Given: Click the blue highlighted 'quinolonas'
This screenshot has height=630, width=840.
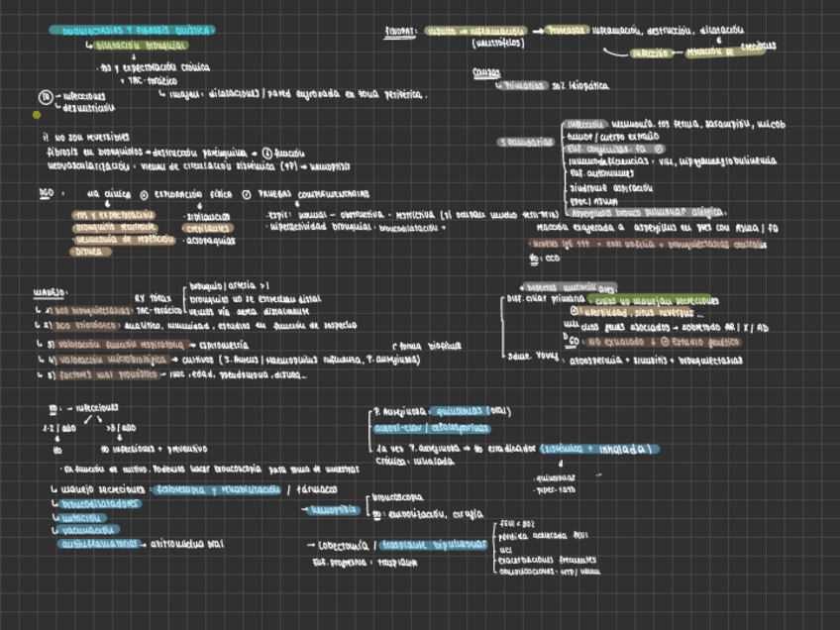Looking at the screenshot, I should click(x=461, y=411).
